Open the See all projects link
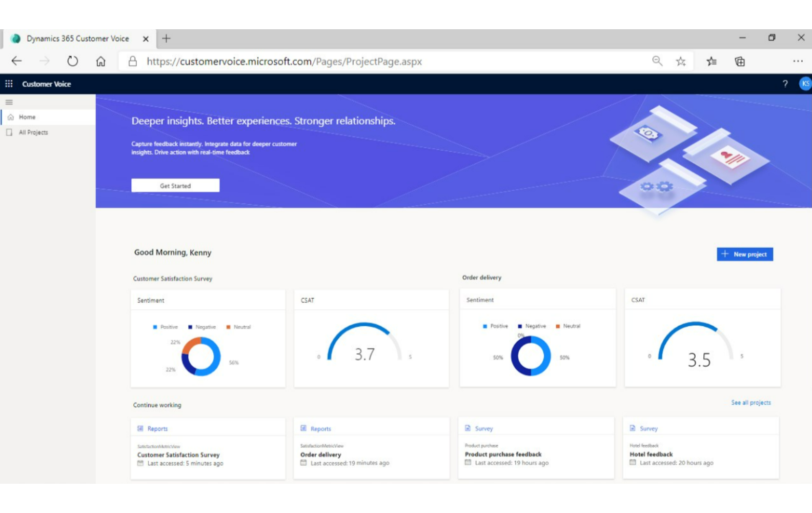This screenshot has width=812, height=513. pyautogui.click(x=751, y=403)
